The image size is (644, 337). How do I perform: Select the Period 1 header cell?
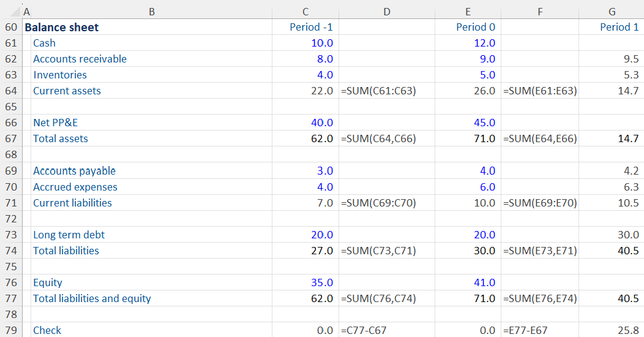tap(619, 27)
